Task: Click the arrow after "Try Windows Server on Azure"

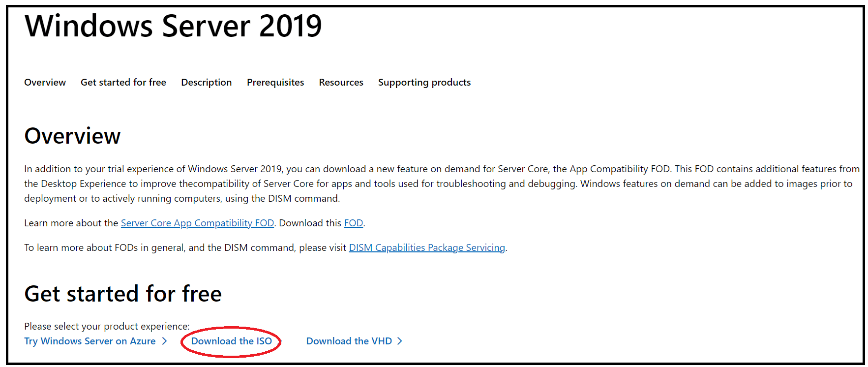Action: pyautogui.click(x=164, y=341)
